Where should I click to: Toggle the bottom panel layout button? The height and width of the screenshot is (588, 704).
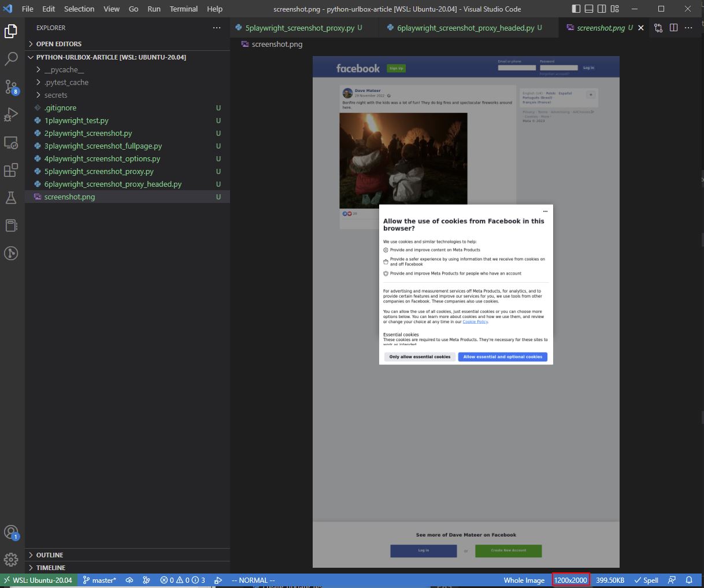(589, 9)
